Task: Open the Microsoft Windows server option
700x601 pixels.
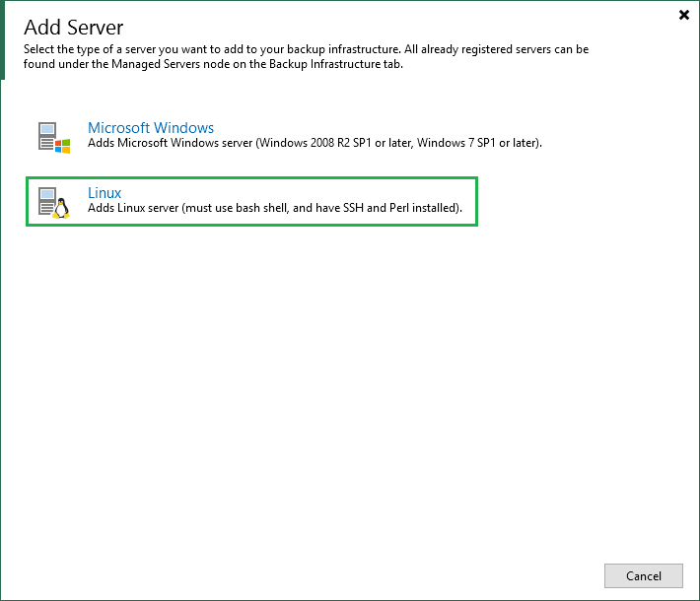Action: coord(151,128)
